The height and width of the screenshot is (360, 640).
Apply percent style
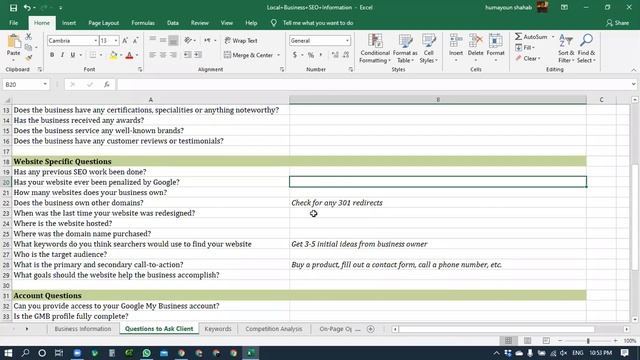[311, 55]
